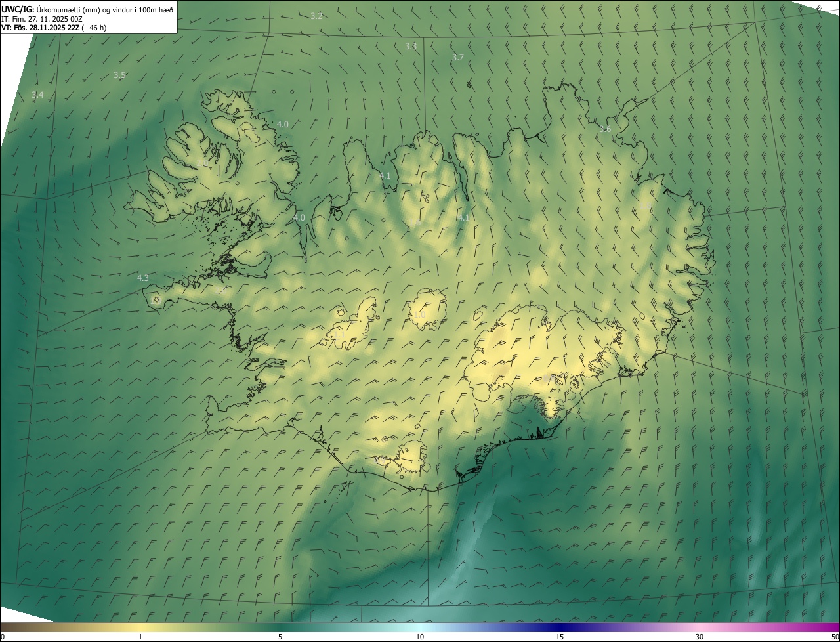This screenshot has height=642, width=840.
Task: Click the '1' tick label on the colour scale
Action: pos(140,637)
